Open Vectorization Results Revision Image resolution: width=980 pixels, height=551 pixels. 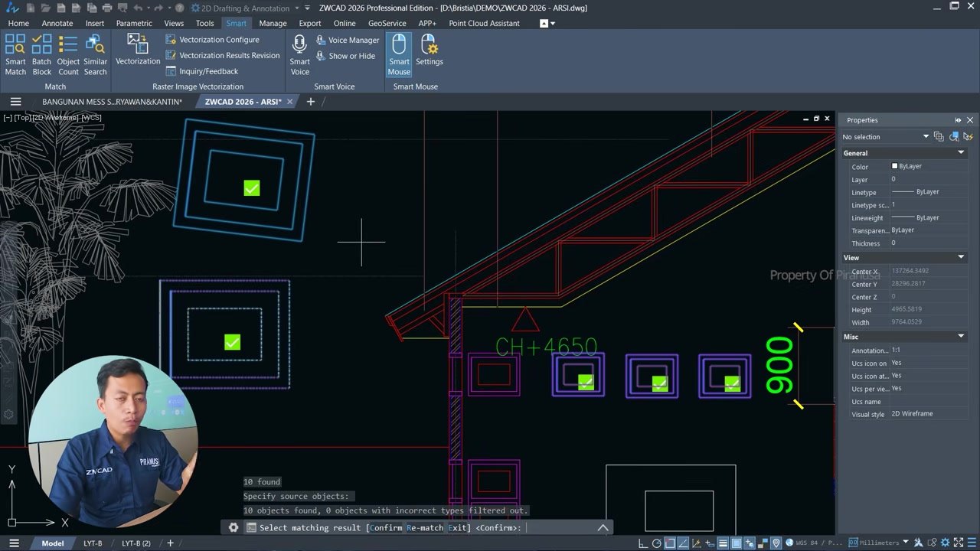coord(223,55)
